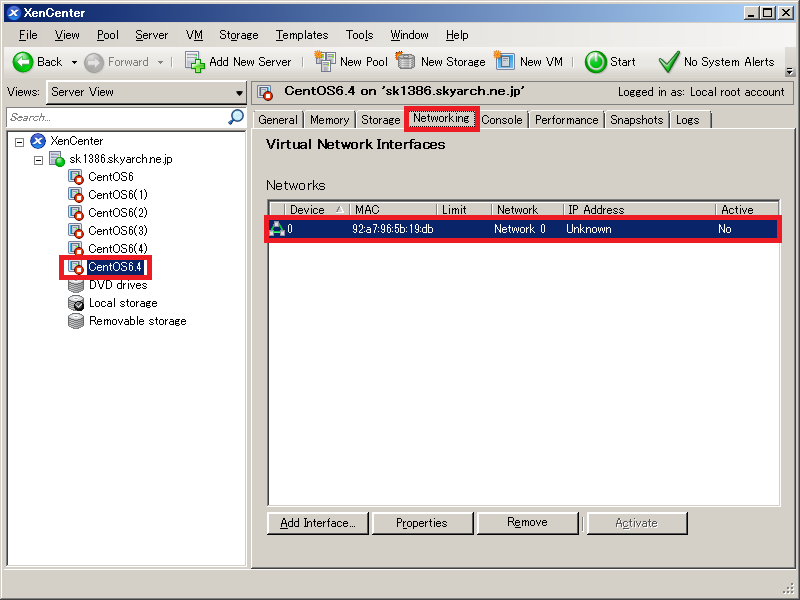This screenshot has width=800, height=600.
Task: Click the Removable storage icon
Action: coord(76,321)
